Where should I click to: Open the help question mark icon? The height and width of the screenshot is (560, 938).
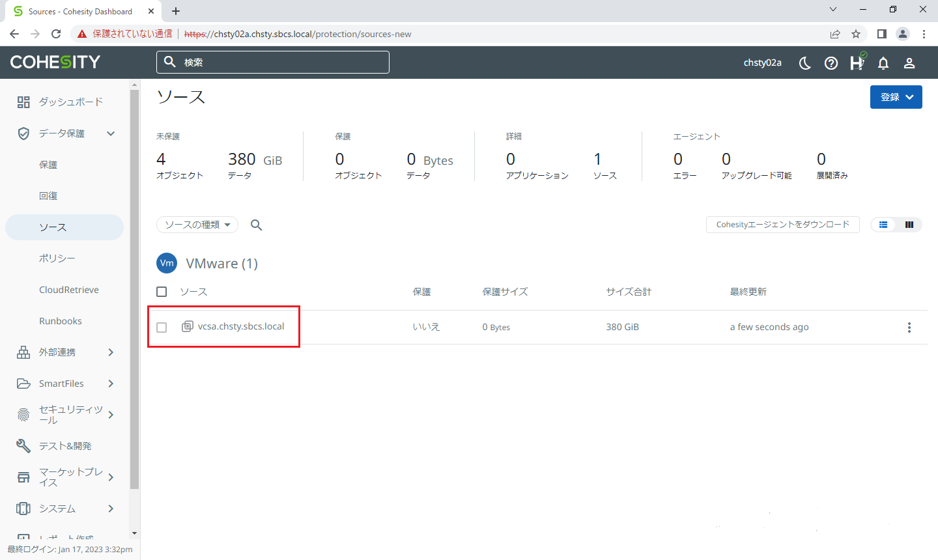[831, 63]
